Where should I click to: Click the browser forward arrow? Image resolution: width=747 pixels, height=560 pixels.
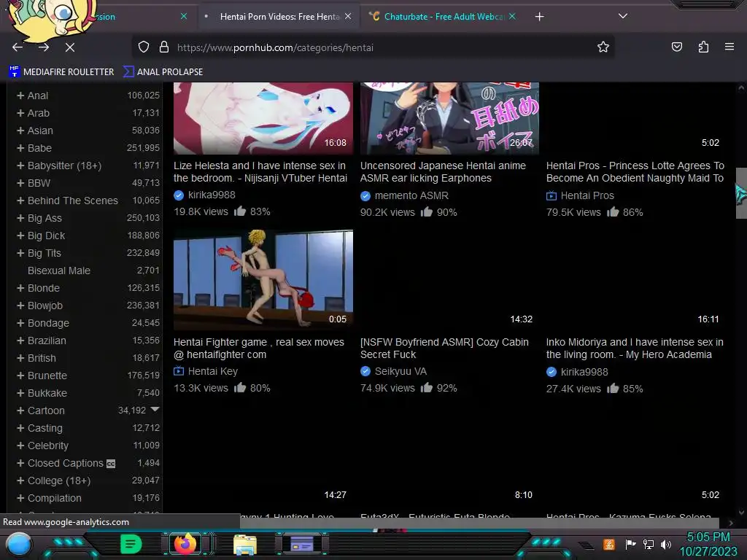[x=44, y=47]
